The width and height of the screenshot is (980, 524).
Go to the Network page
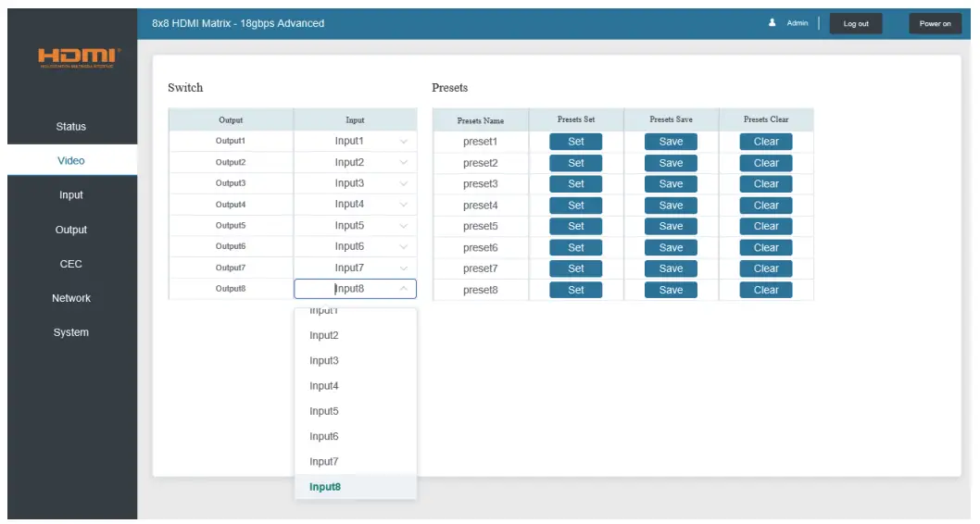[x=71, y=298]
